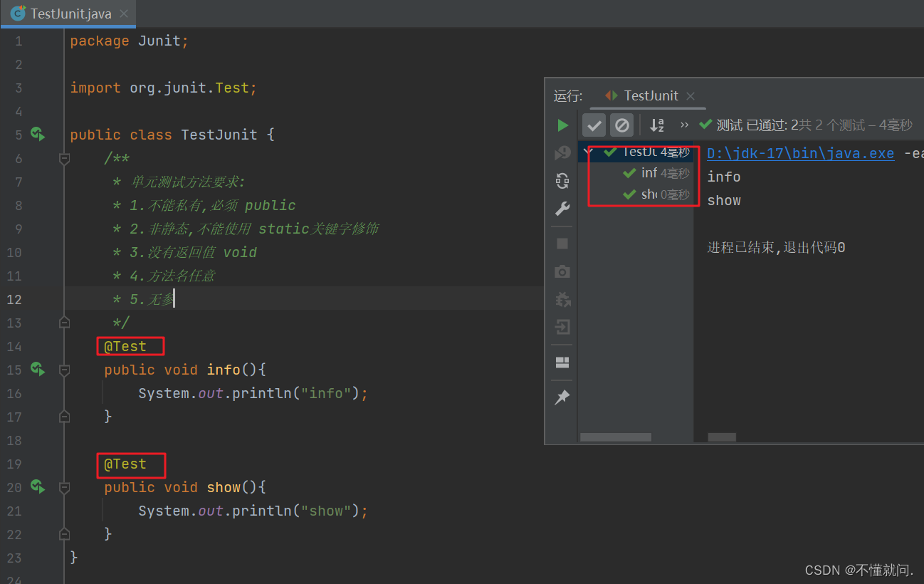Open test runner settings with the wrench icon
The width and height of the screenshot is (924, 584).
(x=562, y=209)
